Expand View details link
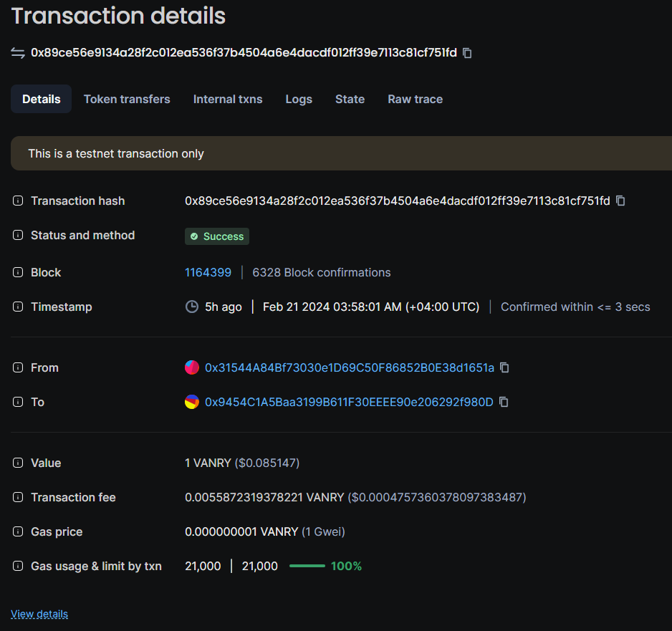This screenshot has height=631, width=672. 39,614
